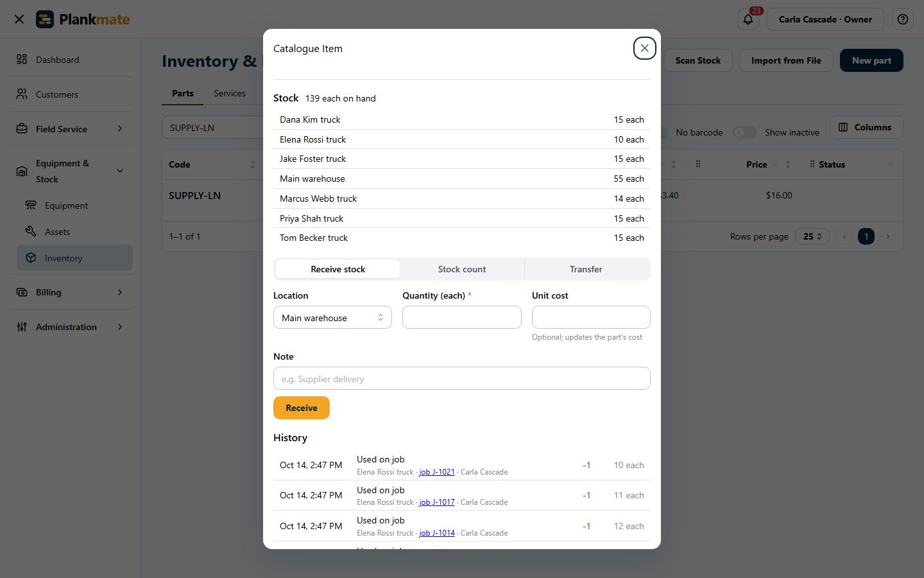This screenshot has height=578, width=924.
Task: Click the Field Service briefcase icon
Action: (22, 128)
